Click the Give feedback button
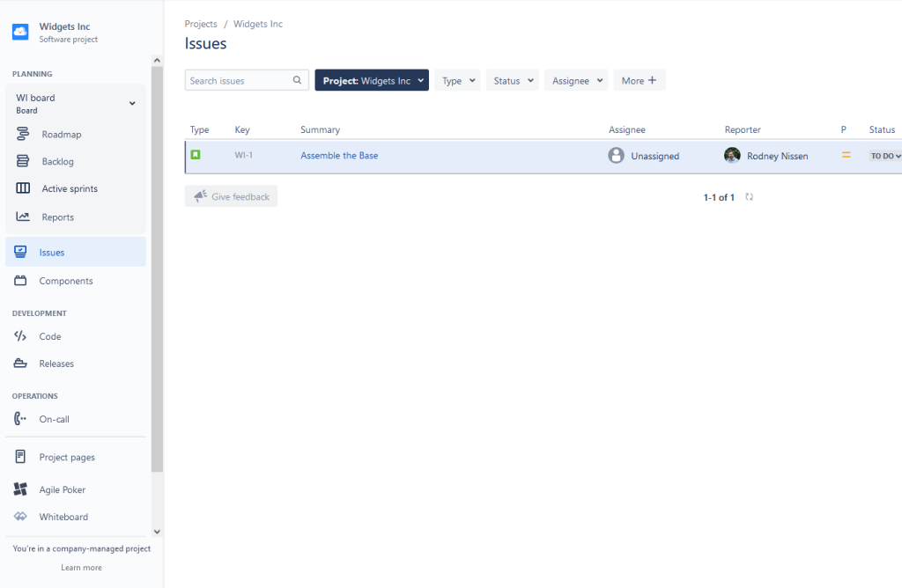Image resolution: width=902 pixels, height=588 pixels. pyautogui.click(x=231, y=196)
